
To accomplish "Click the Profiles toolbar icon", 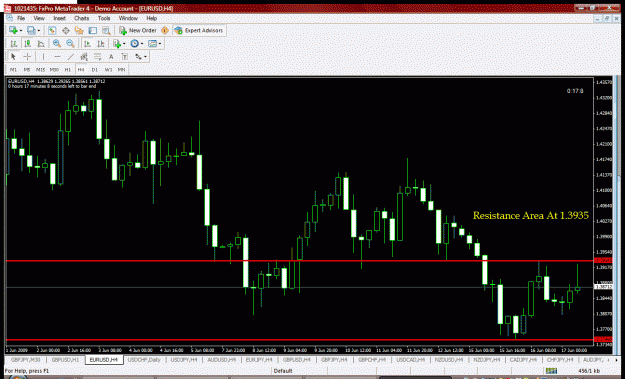I will pyautogui.click(x=31, y=30).
